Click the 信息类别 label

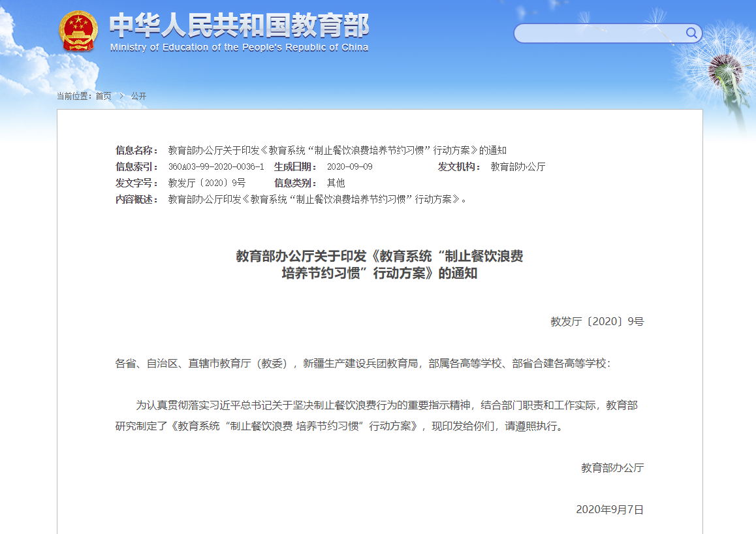295,183
